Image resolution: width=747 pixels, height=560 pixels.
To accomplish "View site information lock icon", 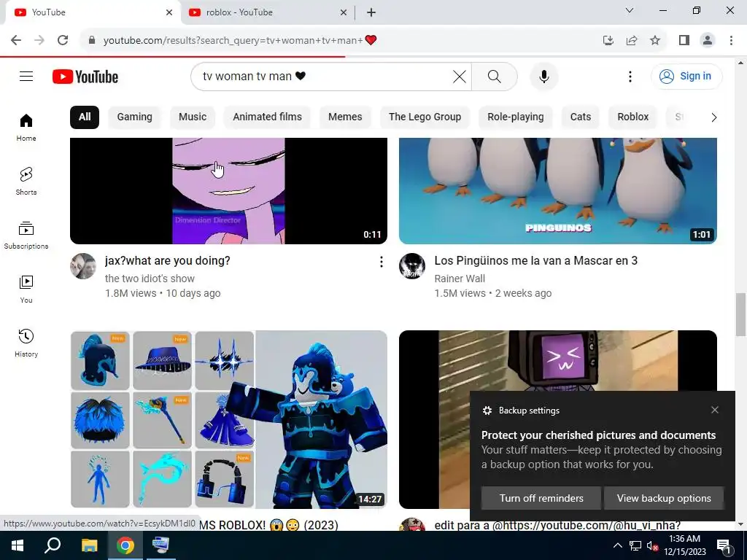I will [x=92, y=40].
